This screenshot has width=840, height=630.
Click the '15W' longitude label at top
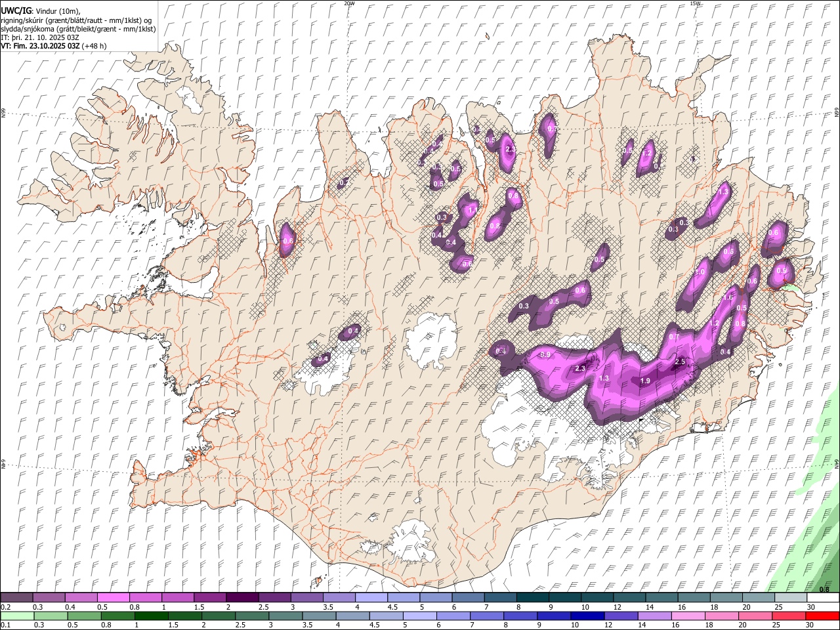coord(695,3)
